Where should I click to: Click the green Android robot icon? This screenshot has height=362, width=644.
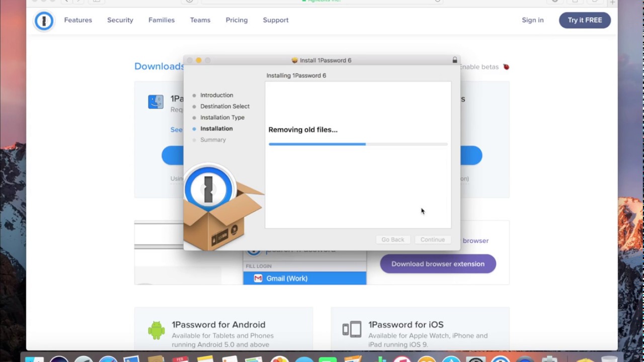click(x=156, y=330)
